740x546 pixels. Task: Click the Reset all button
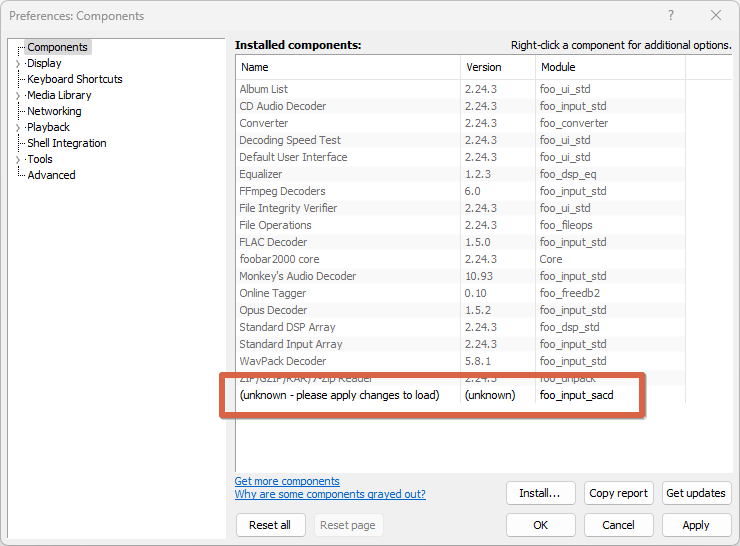[270, 525]
